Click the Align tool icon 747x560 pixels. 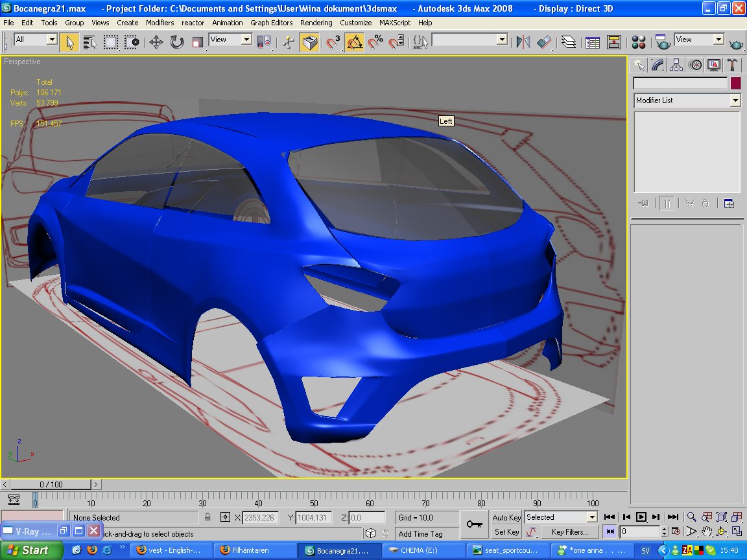pos(544,42)
